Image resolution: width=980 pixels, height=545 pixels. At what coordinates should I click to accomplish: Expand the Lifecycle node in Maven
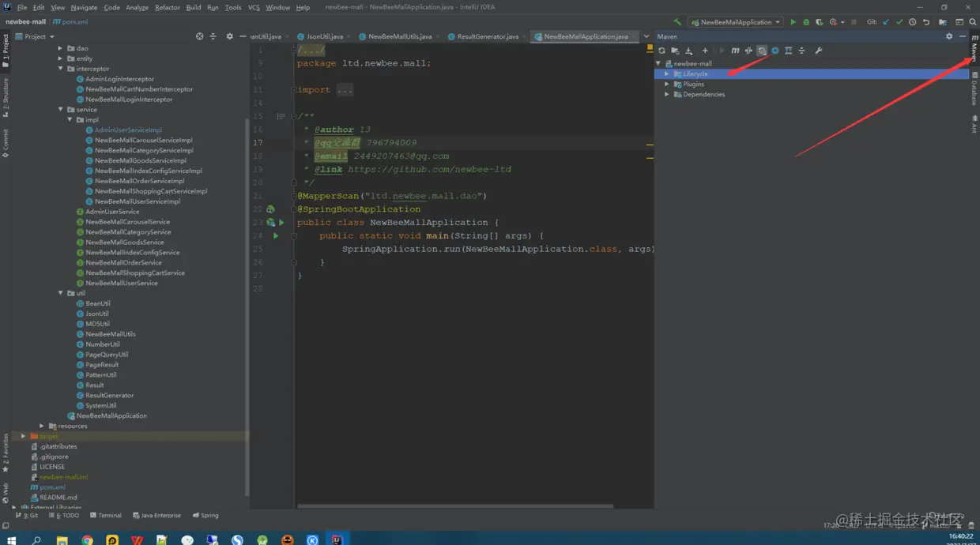click(667, 74)
